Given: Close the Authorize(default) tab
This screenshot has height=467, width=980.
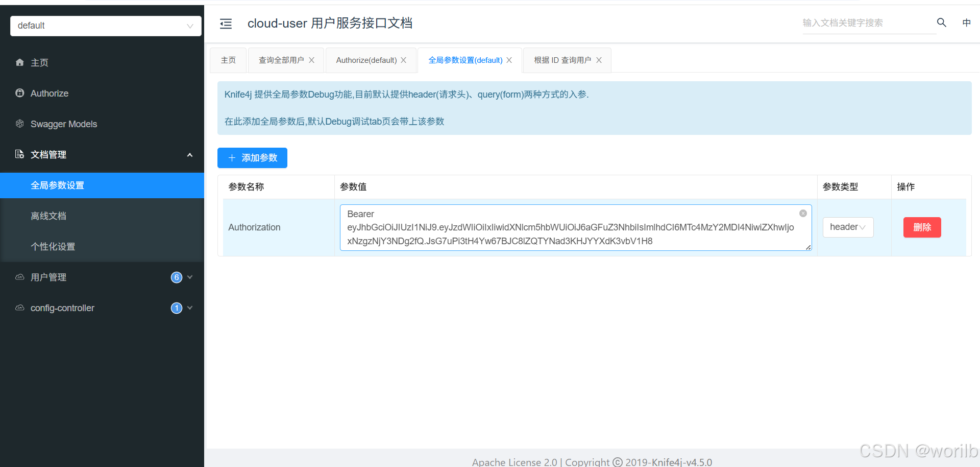Looking at the screenshot, I should tap(403, 60).
